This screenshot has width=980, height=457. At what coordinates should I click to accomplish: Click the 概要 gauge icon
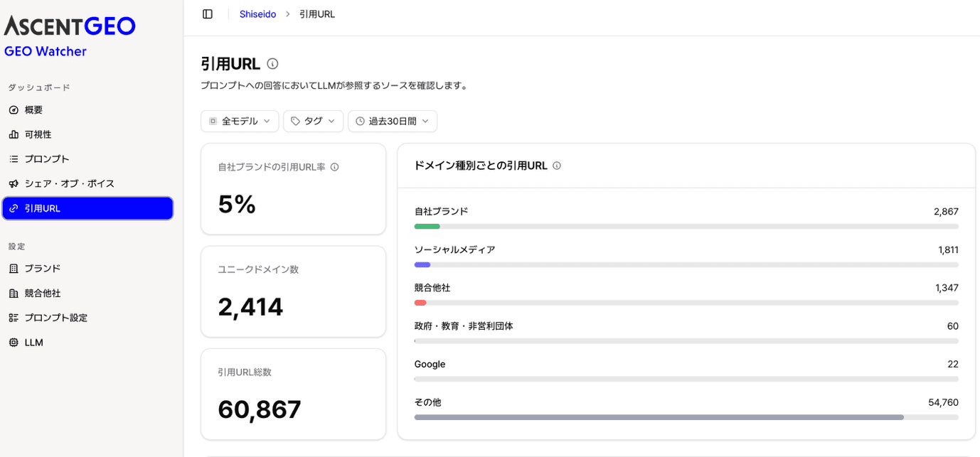14,110
